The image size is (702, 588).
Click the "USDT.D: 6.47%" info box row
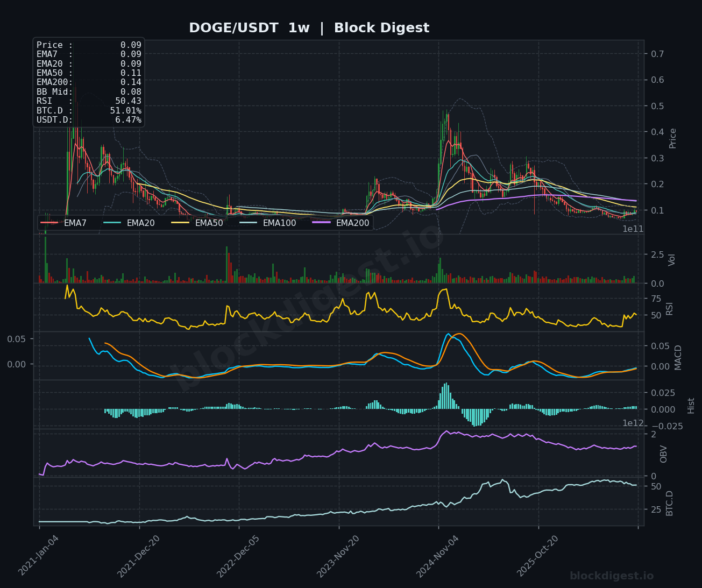[89, 120]
